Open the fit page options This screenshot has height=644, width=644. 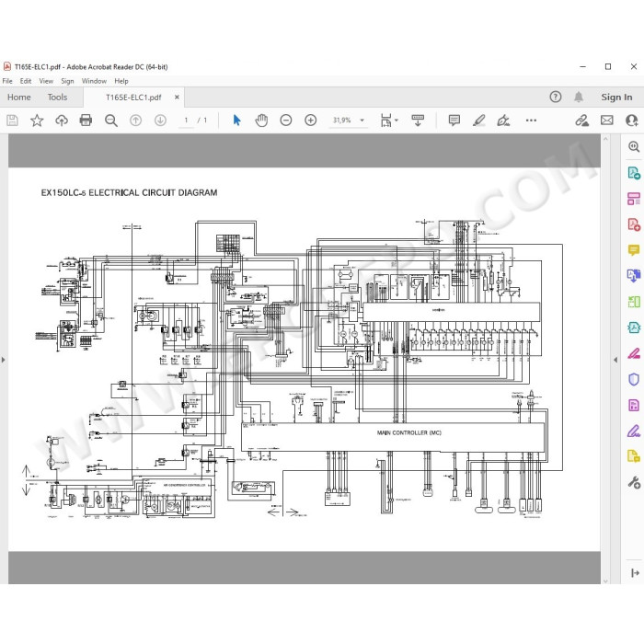(x=386, y=121)
